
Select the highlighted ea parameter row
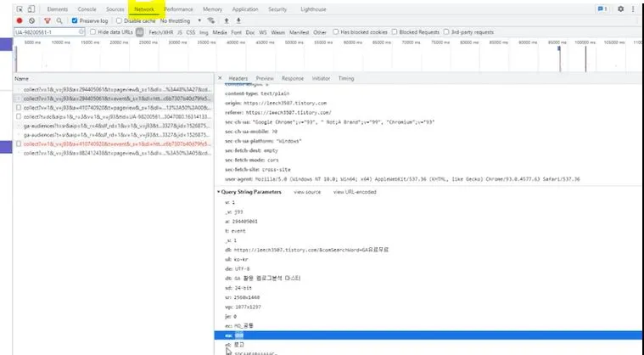[x=428, y=335]
